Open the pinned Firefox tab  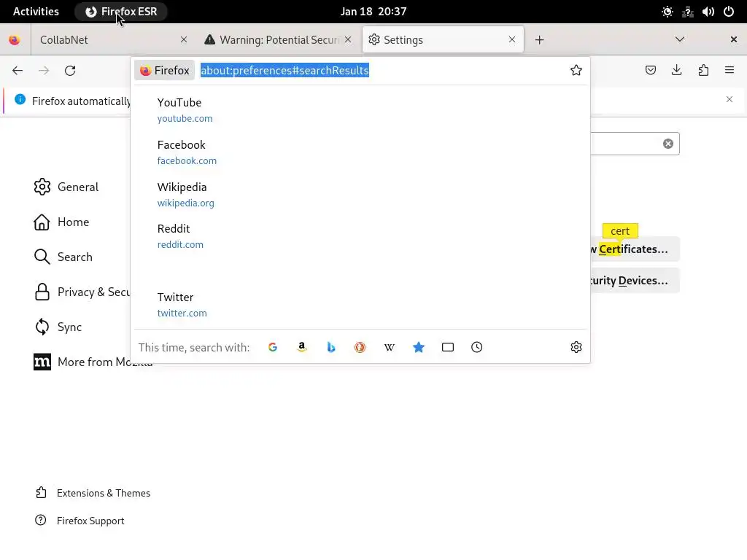tap(15, 40)
